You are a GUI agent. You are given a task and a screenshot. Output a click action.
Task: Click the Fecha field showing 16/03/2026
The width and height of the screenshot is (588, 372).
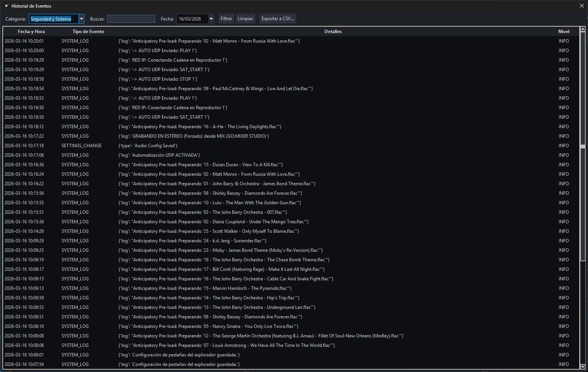coord(192,19)
